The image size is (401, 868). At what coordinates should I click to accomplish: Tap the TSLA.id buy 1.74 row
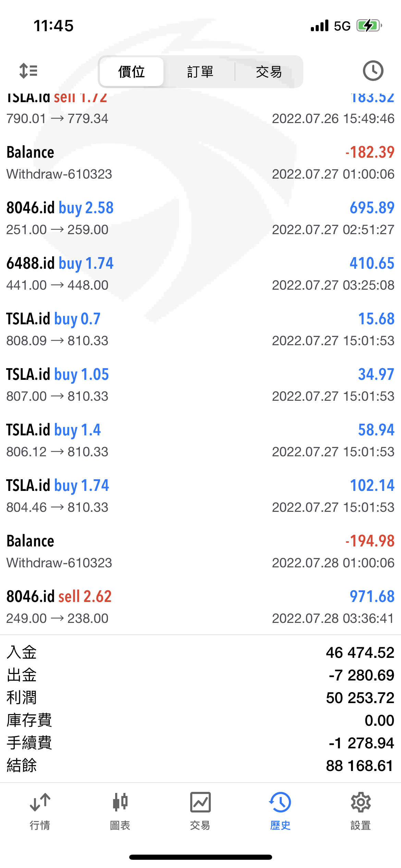[200, 496]
